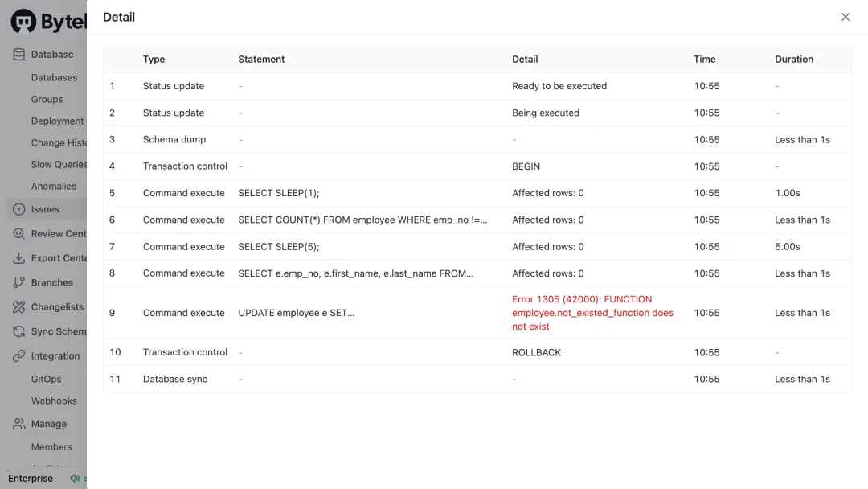Click the Branches icon in sidebar
This screenshot has width=868, height=489.
pyautogui.click(x=18, y=283)
